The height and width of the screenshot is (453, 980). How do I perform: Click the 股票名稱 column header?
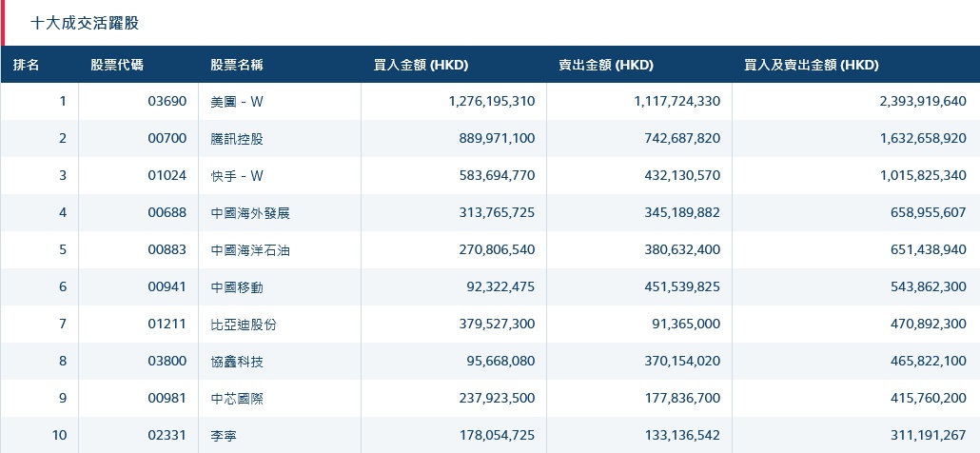point(237,66)
